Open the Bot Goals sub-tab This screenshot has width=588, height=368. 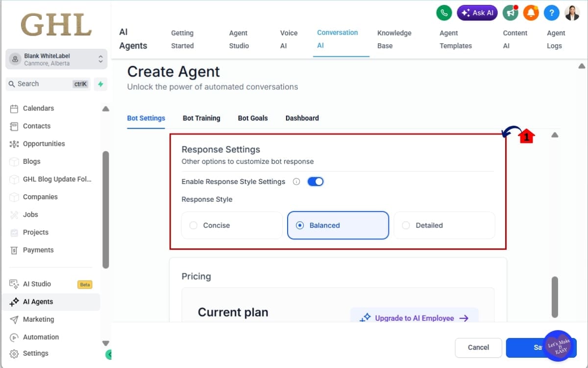click(x=253, y=118)
